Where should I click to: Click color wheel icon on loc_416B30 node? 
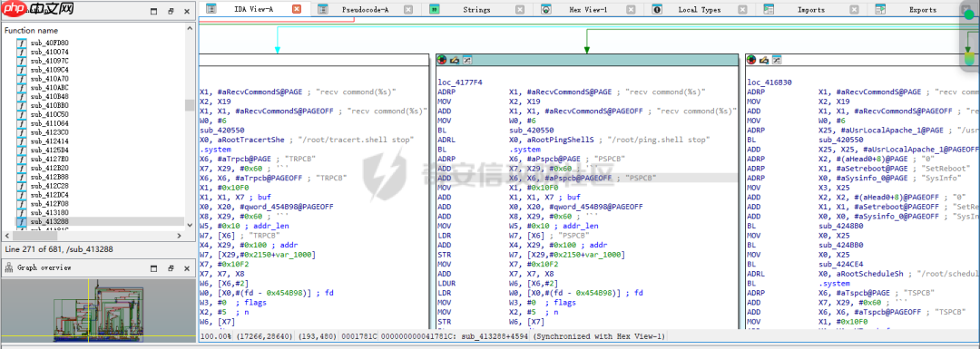pos(752,60)
